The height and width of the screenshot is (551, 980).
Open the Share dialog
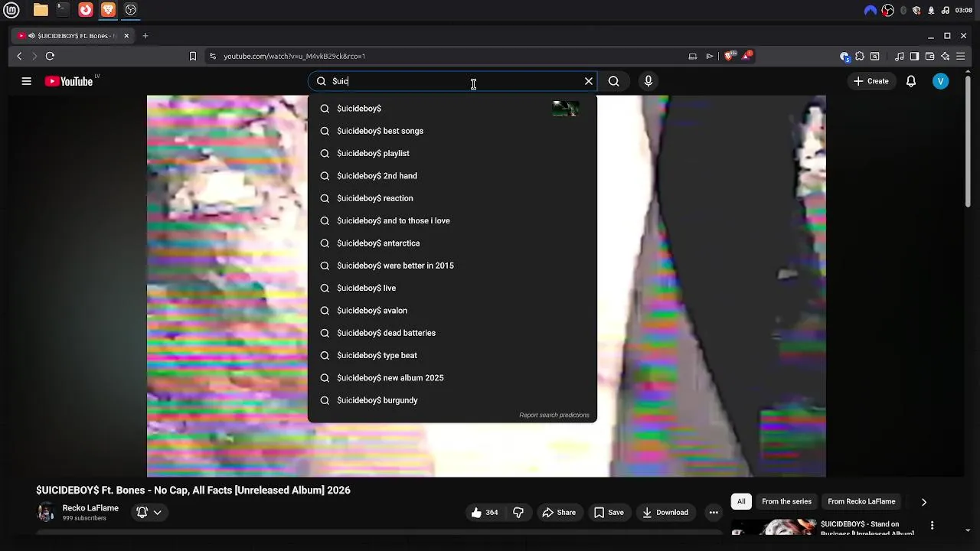(559, 513)
